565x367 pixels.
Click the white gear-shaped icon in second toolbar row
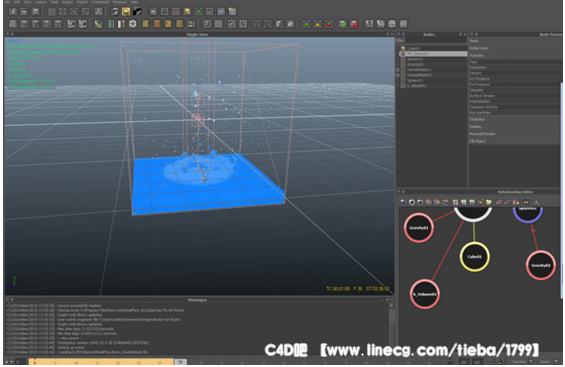tap(133, 24)
